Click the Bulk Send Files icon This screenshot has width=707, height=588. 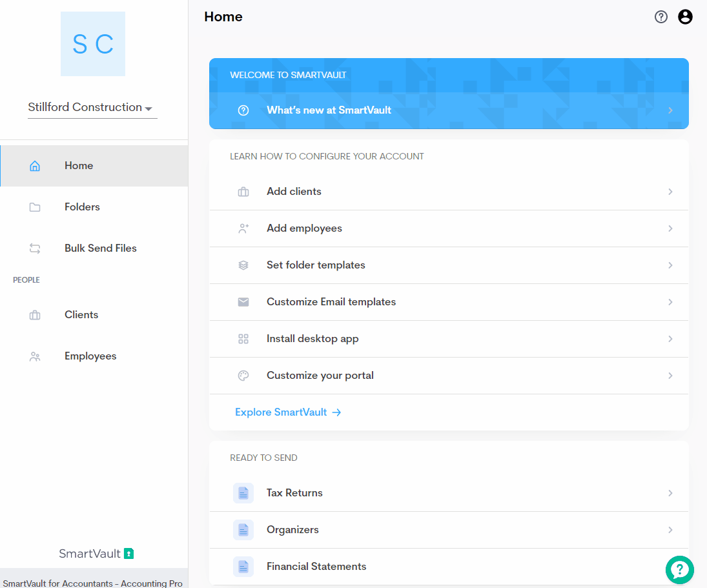(x=35, y=248)
